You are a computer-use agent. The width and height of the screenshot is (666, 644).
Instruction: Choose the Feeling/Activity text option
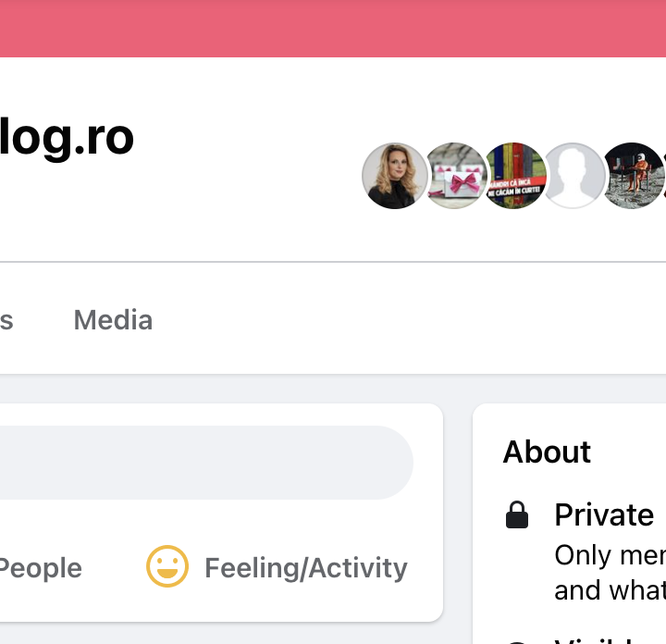(305, 567)
